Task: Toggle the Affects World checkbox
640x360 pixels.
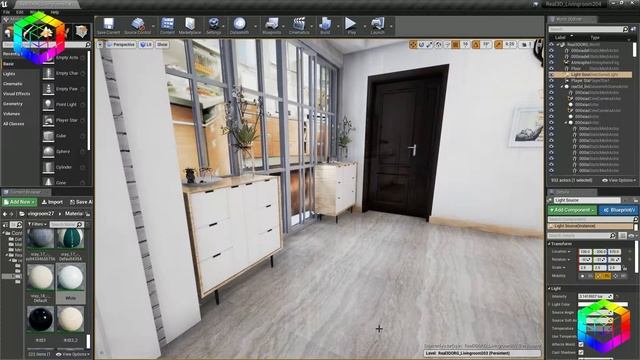Action: [x=581, y=344]
